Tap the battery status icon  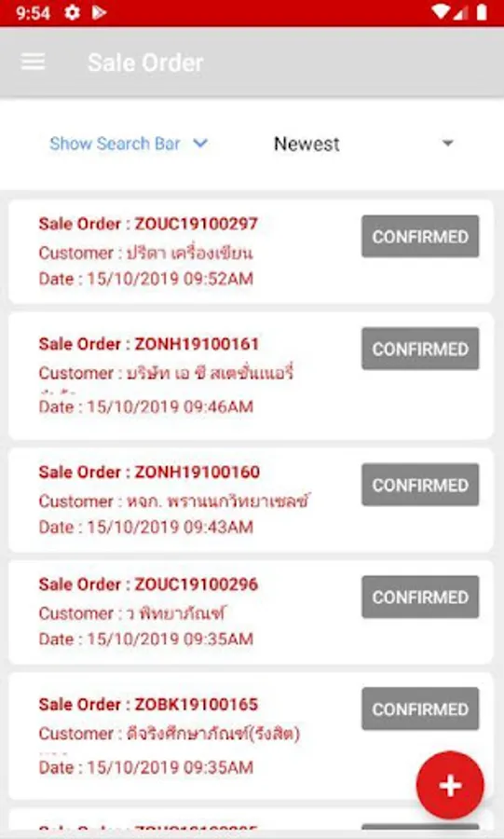point(482,12)
